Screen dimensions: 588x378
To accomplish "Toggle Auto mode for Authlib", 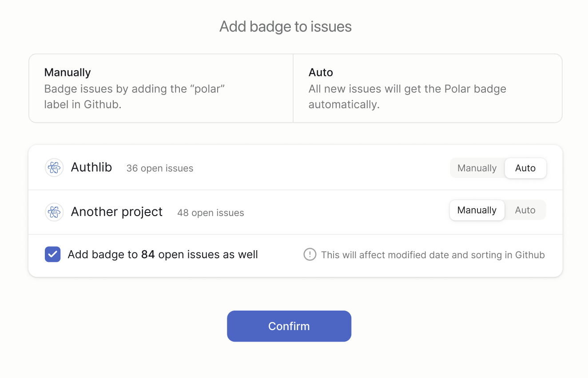I will click(x=525, y=168).
